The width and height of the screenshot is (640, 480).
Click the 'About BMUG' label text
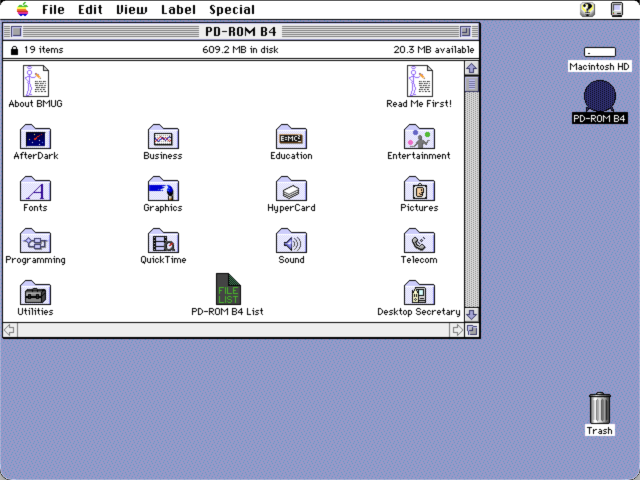tap(36, 104)
